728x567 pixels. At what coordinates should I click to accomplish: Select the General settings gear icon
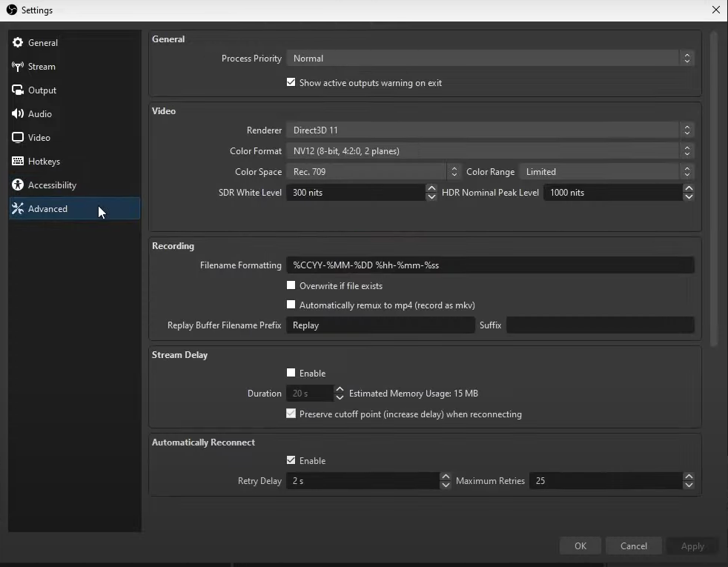point(18,42)
